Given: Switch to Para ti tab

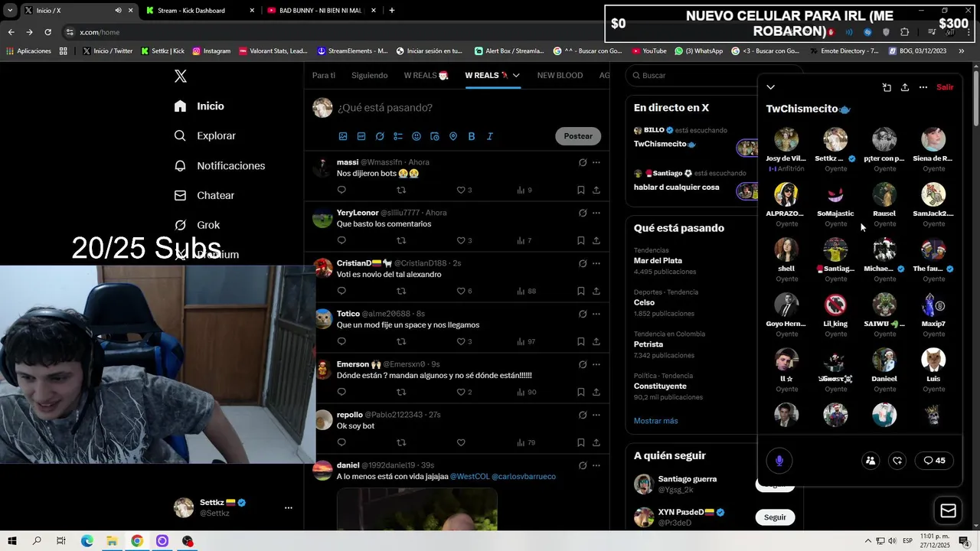Looking at the screenshot, I should pyautogui.click(x=324, y=76).
